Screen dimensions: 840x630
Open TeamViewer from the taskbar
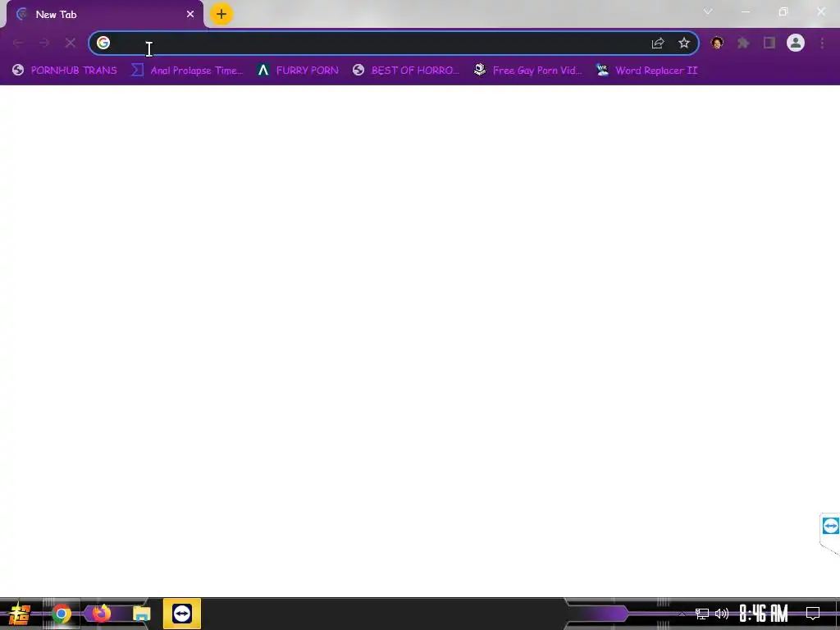click(x=182, y=614)
